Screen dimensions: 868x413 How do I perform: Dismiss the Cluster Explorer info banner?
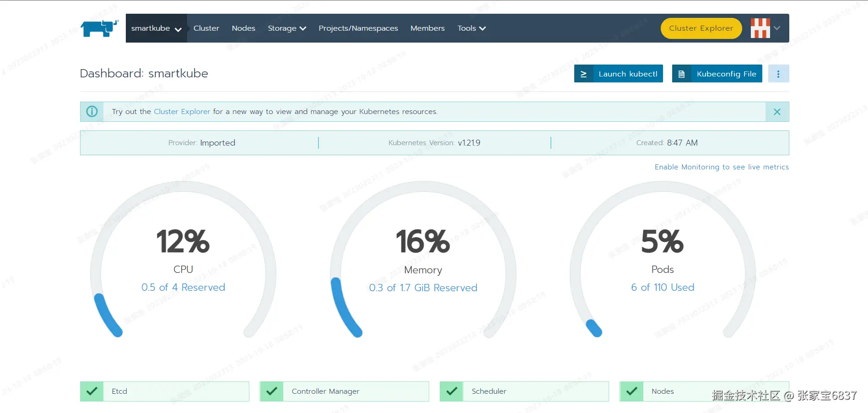777,112
